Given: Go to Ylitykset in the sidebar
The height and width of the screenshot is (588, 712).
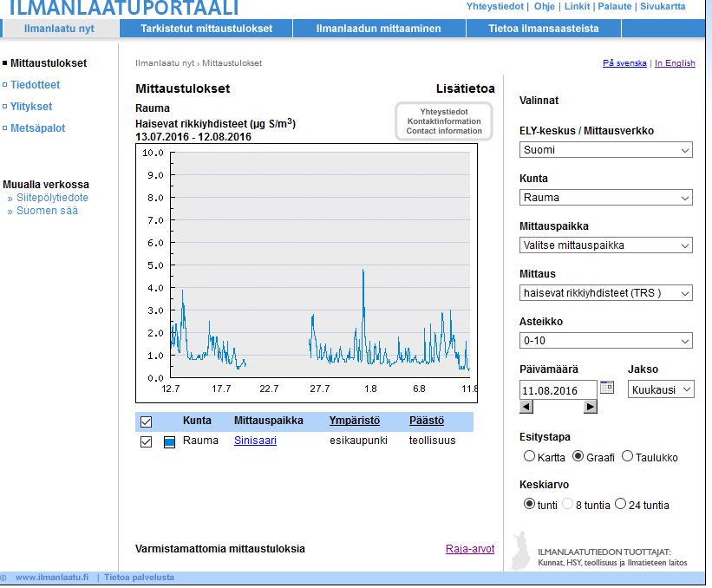Looking at the screenshot, I should [x=31, y=107].
